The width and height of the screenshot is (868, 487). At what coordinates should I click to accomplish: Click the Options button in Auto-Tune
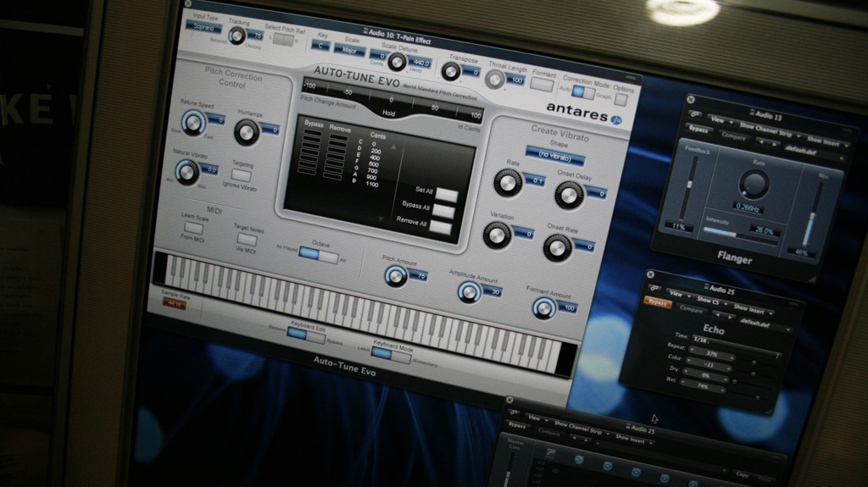click(621, 100)
